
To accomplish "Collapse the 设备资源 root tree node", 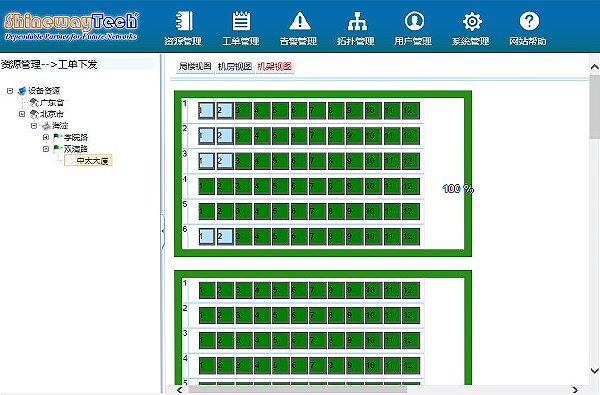I will pyautogui.click(x=10, y=91).
